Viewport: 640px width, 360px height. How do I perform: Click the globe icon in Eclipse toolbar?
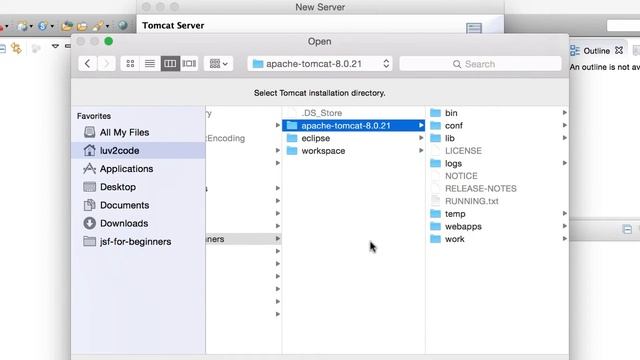[123, 26]
